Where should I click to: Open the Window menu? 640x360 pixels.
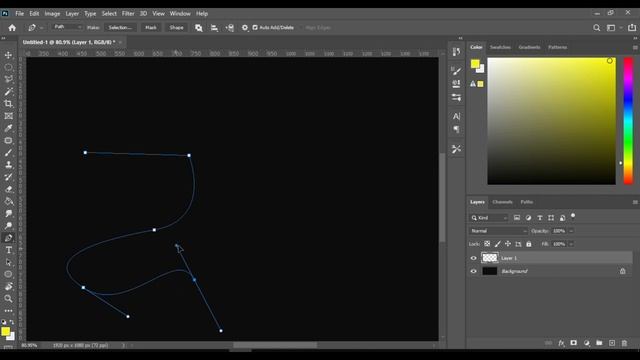pyautogui.click(x=180, y=13)
